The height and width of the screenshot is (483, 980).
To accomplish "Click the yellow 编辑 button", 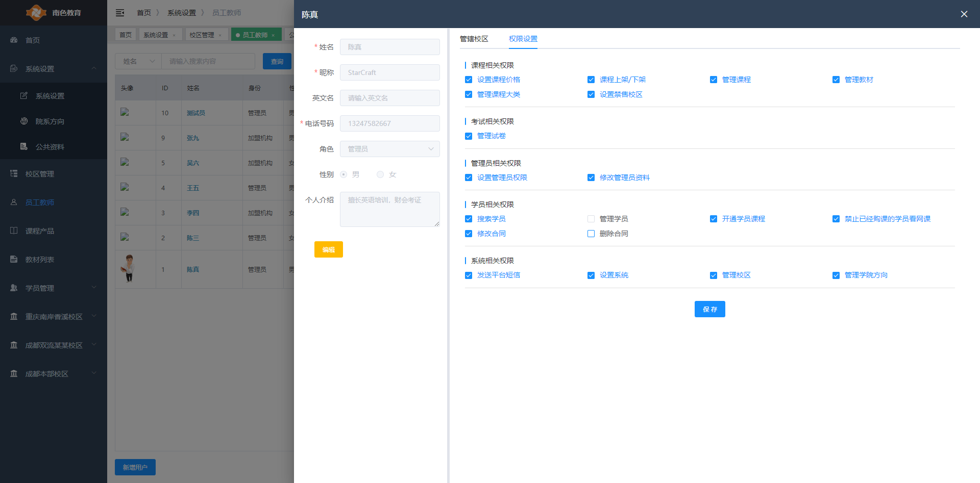I will [328, 249].
